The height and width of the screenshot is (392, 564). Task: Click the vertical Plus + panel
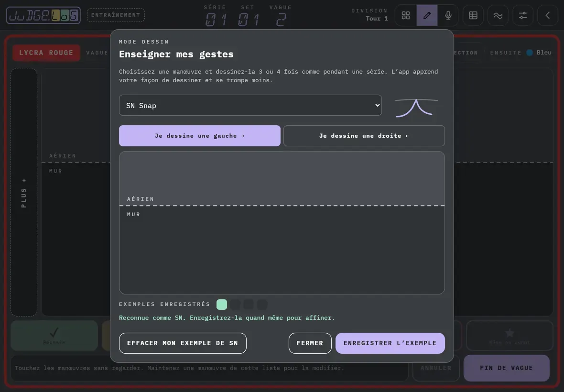coord(24,192)
